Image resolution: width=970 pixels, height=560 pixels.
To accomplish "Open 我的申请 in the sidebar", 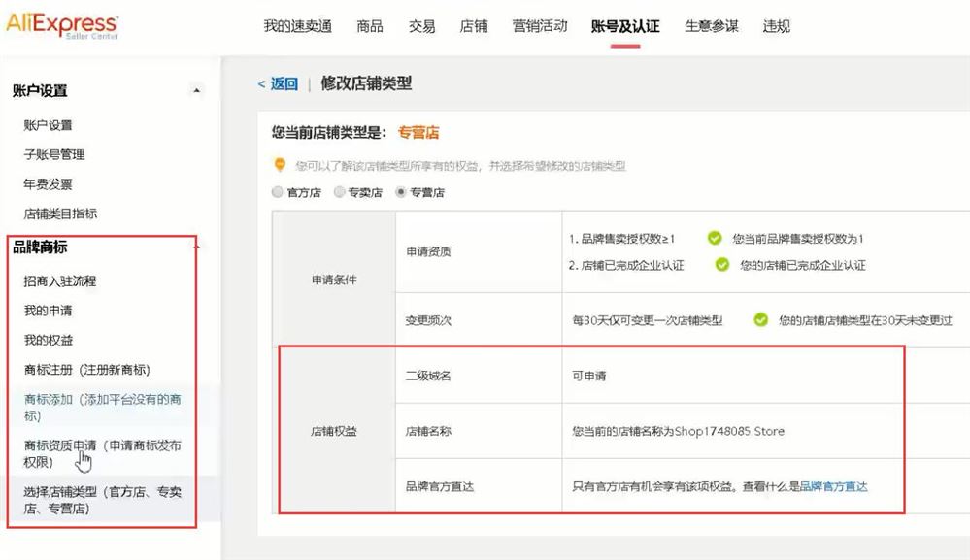I will (49, 311).
